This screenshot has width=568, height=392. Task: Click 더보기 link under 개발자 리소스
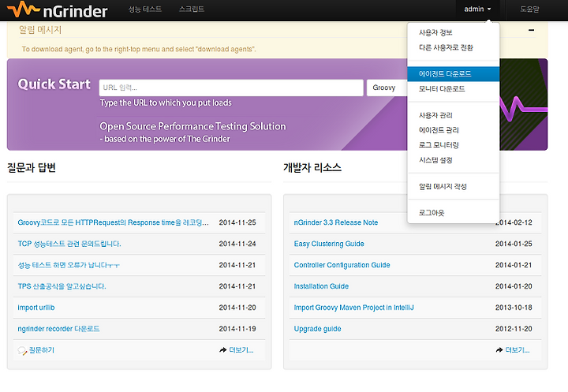pyautogui.click(x=518, y=350)
